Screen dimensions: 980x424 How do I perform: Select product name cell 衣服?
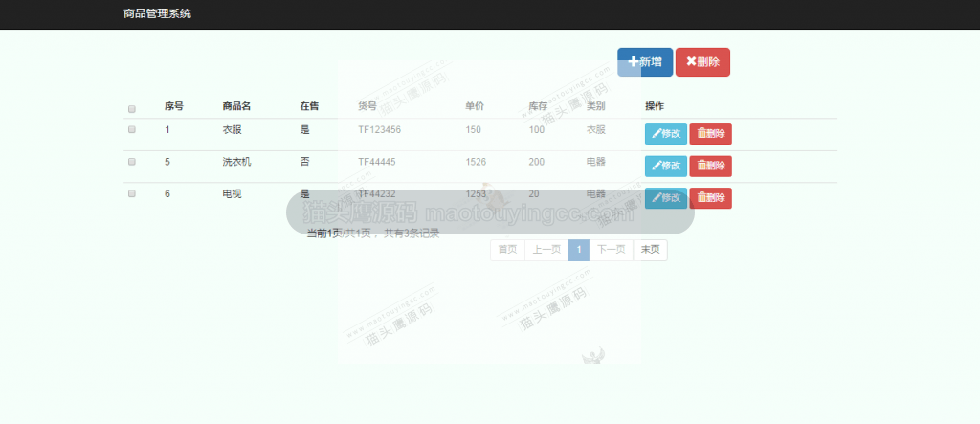click(x=232, y=130)
